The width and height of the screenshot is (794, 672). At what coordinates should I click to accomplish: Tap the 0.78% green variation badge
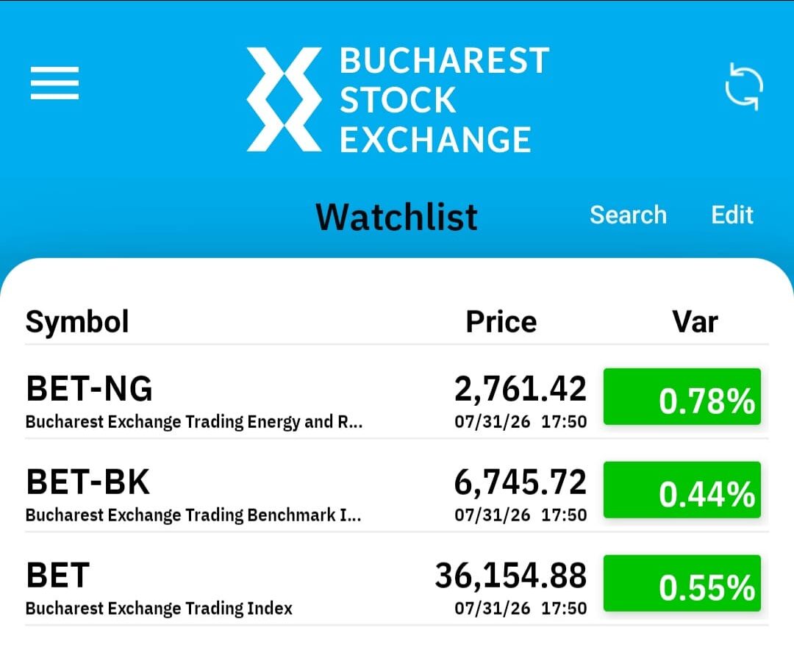pyautogui.click(x=682, y=396)
